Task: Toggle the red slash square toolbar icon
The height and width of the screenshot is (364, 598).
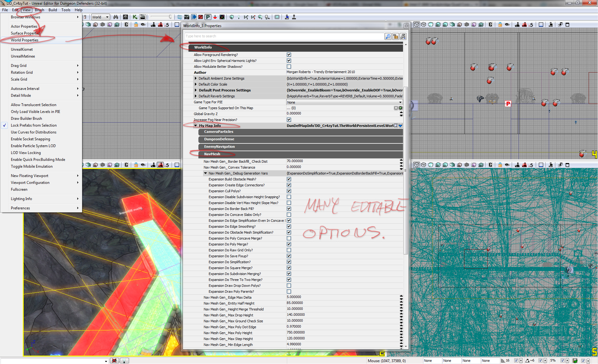Action: pos(201,17)
